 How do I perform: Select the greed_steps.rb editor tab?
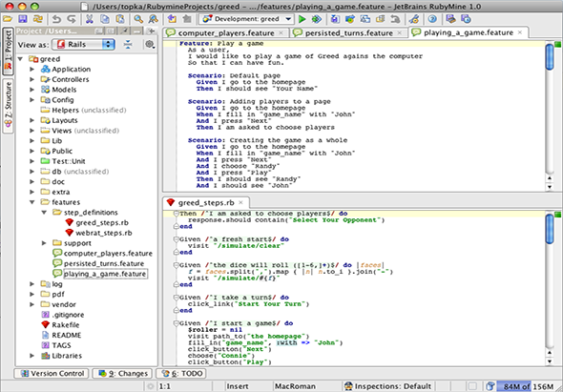click(x=206, y=202)
